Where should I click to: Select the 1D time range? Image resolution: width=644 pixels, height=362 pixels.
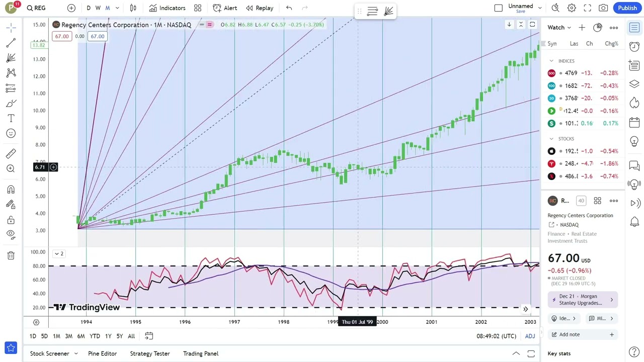[33, 336]
